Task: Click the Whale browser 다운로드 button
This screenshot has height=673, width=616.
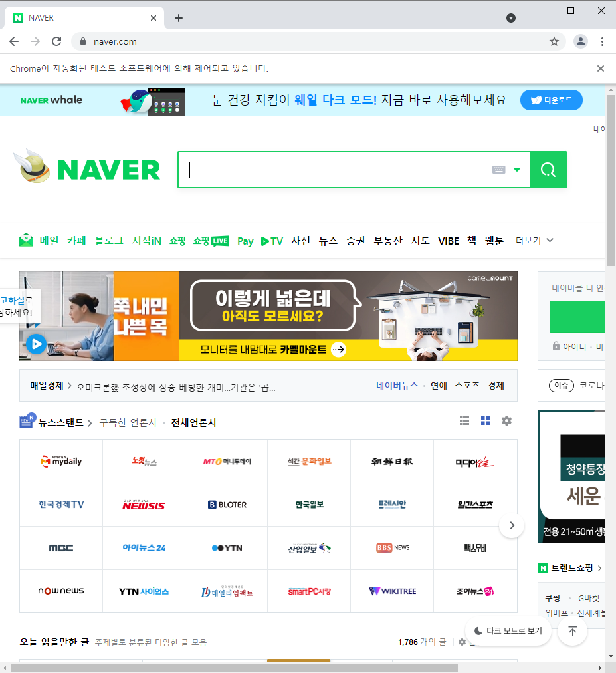Action: 552,100
